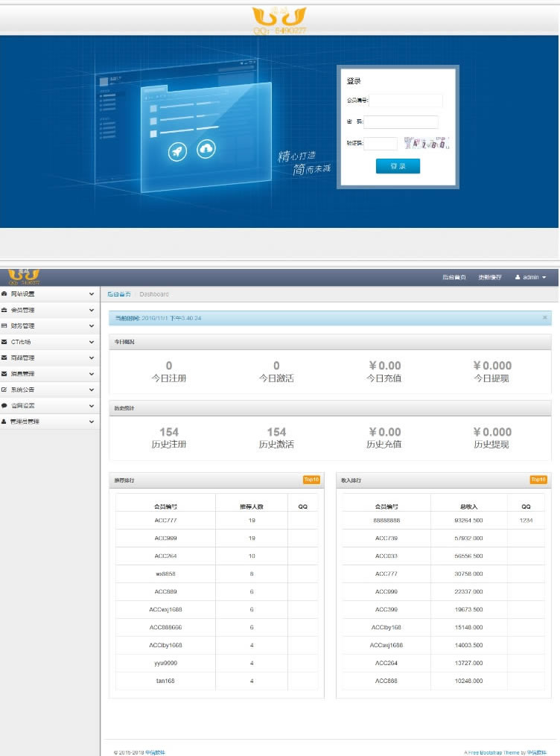Refresh the captcha image
This screenshot has width=560, height=756.
click(427, 143)
